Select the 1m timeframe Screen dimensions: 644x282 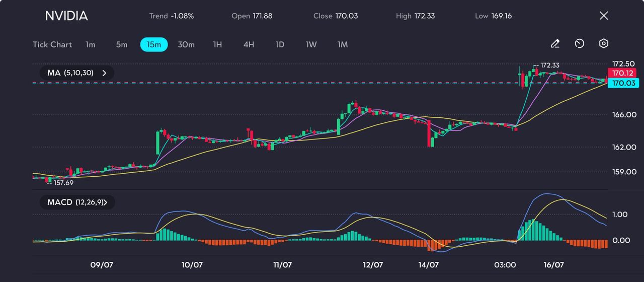click(90, 44)
